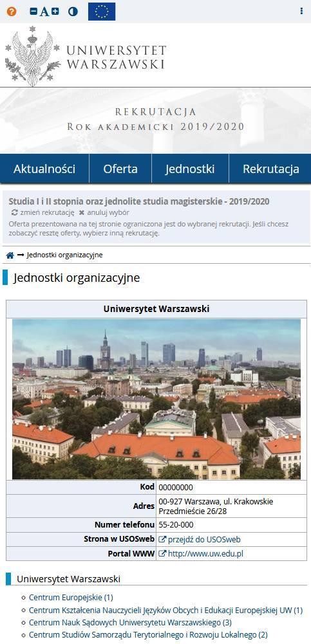The width and height of the screenshot is (311, 644).
Task: Click the European Union flag icon
Action: [x=102, y=12]
